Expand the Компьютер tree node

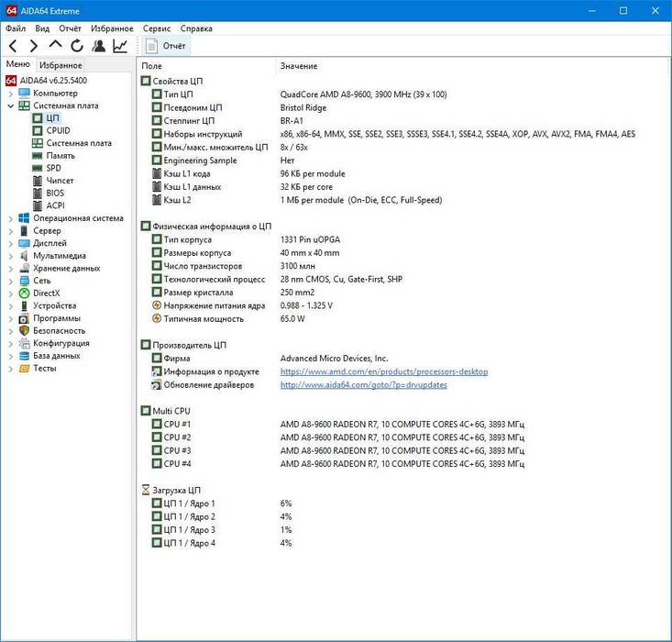click(x=11, y=93)
